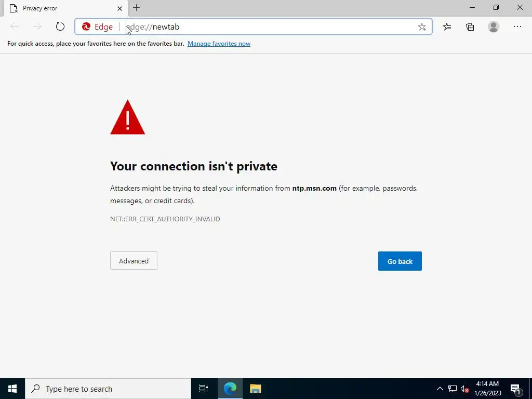
Task: Show hidden system tray icons
Action: coord(440,389)
